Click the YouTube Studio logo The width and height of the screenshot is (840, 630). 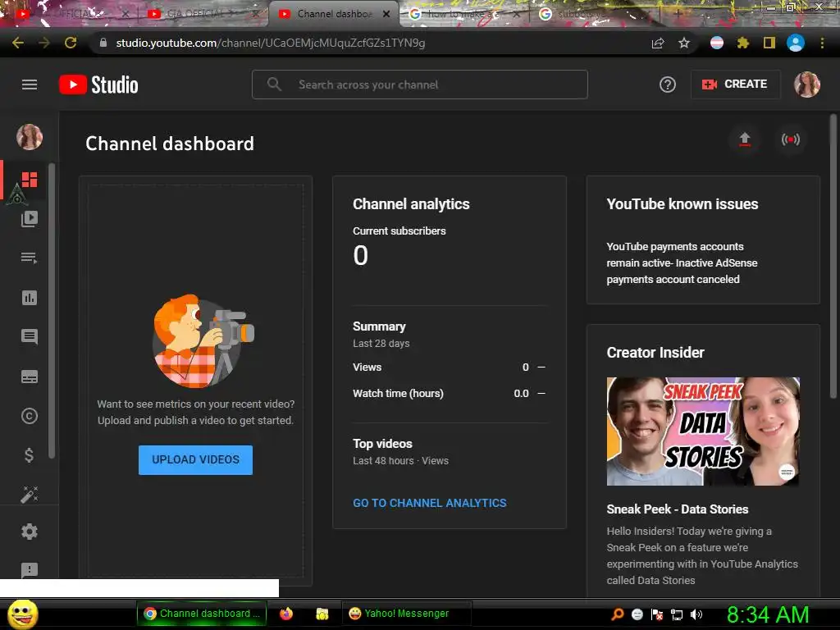[x=98, y=84]
